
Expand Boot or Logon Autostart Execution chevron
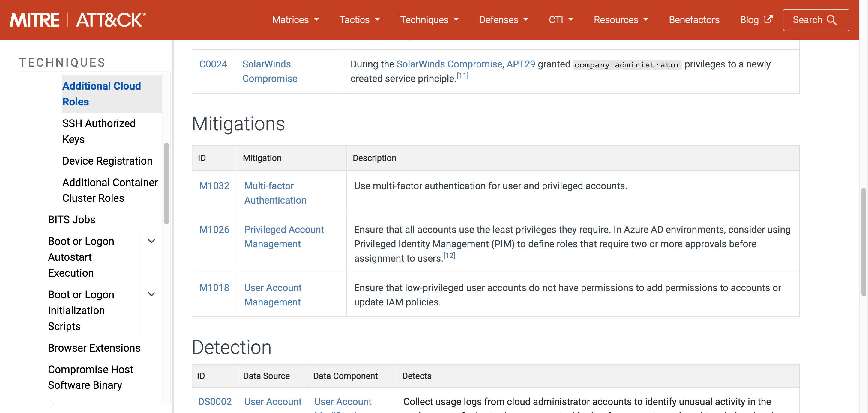[x=152, y=241]
